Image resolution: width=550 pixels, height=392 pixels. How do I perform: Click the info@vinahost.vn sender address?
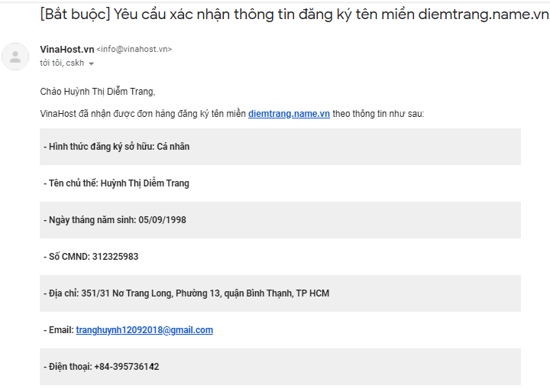tap(134, 49)
